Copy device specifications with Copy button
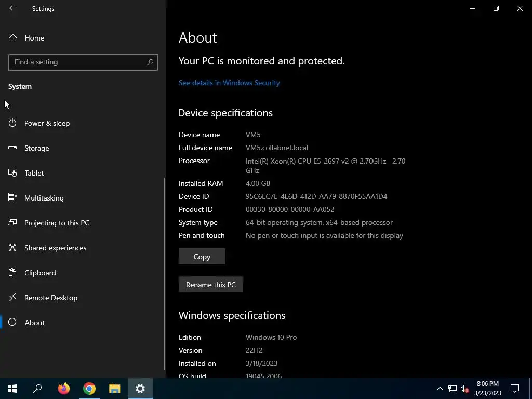The width and height of the screenshot is (532, 399). (202, 257)
